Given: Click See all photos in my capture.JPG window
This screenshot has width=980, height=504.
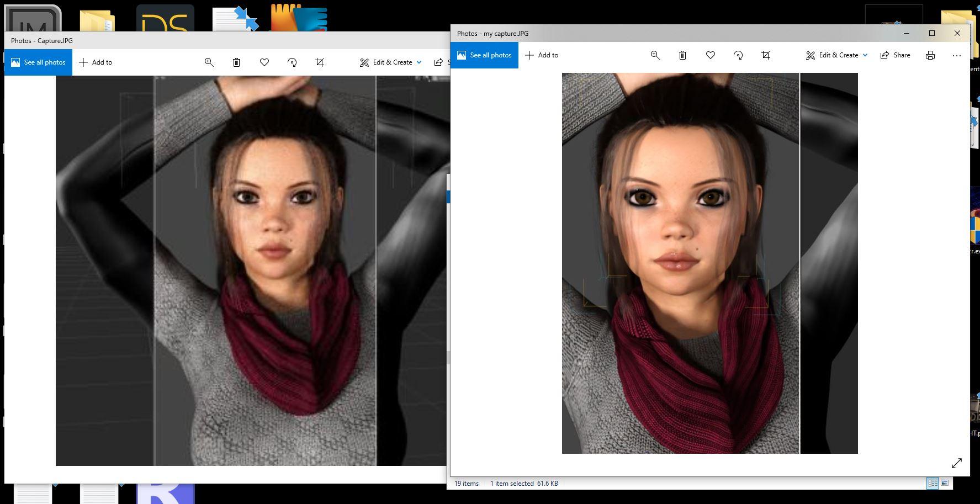Looking at the screenshot, I should pos(484,55).
